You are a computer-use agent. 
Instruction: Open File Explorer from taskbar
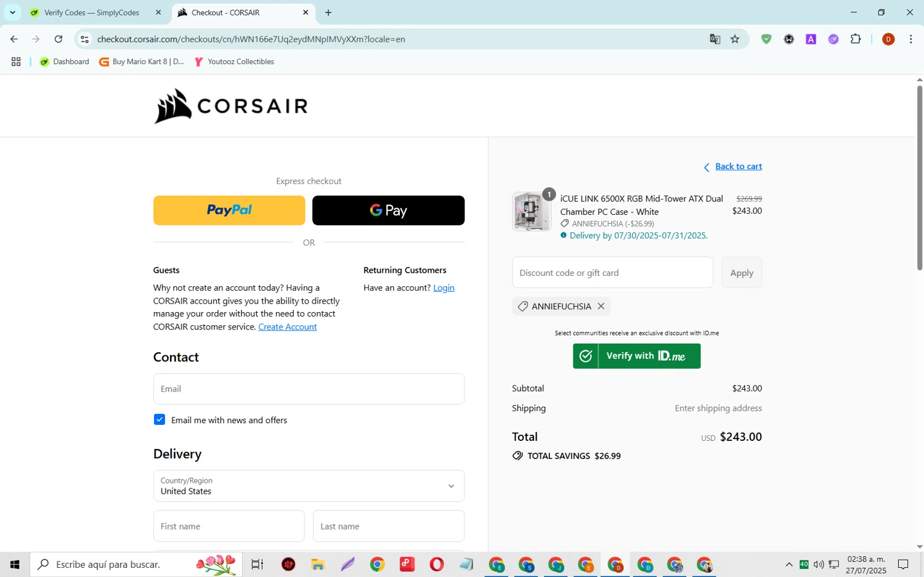point(318,564)
